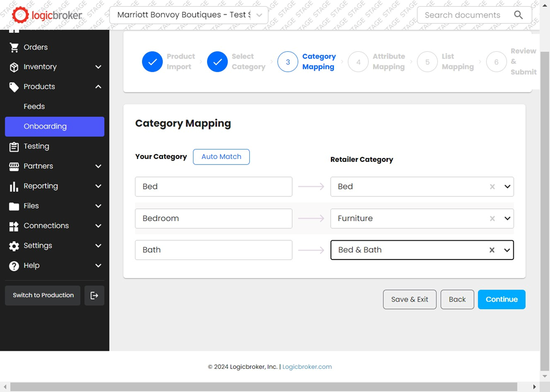
Task: Follow the Logicbroker.com footer link
Action: click(307, 367)
